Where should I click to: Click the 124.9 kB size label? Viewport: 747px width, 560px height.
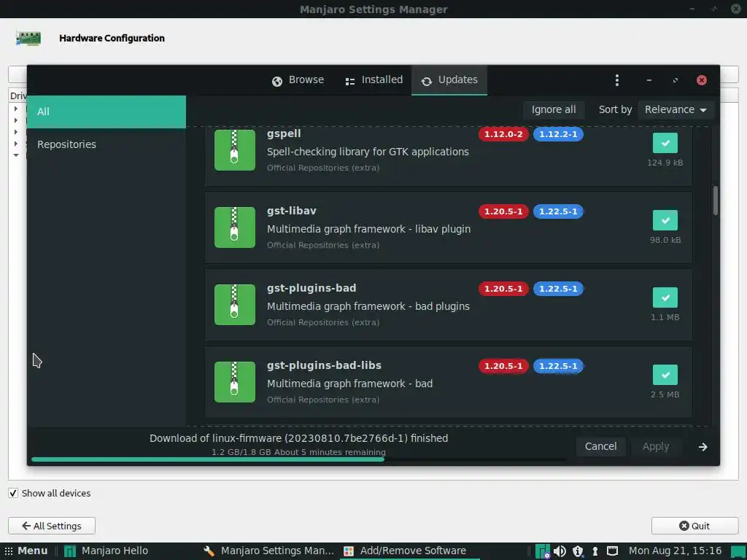(x=665, y=163)
